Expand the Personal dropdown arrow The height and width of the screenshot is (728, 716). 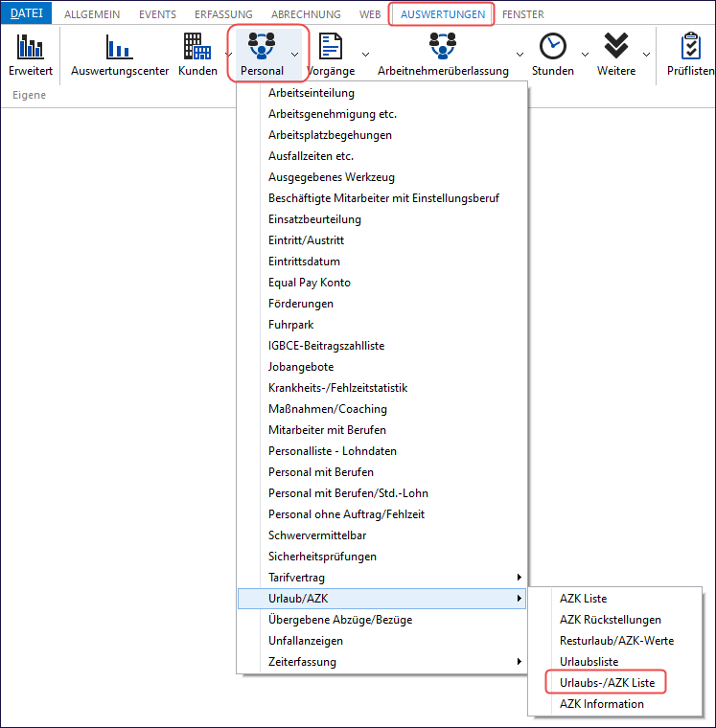[x=295, y=55]
